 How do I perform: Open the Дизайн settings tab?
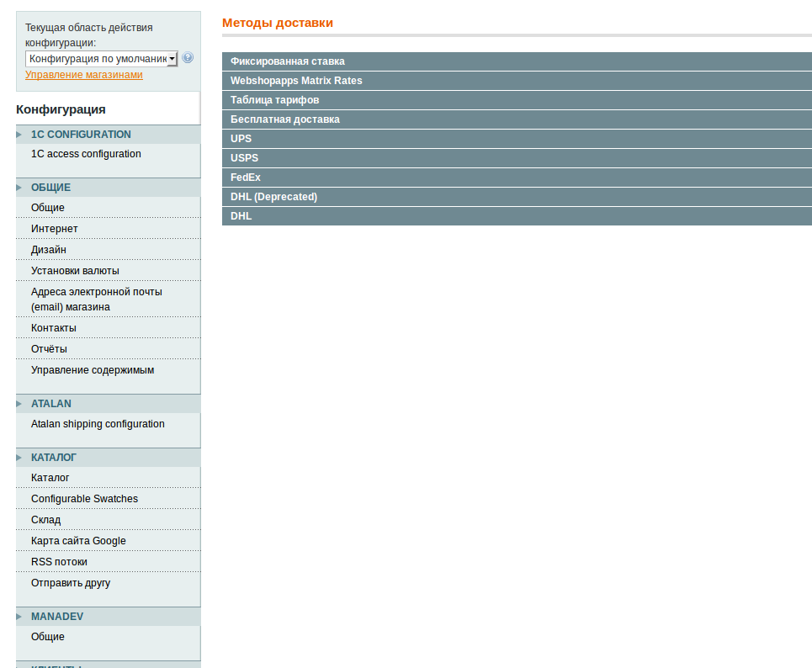[109, 250]
